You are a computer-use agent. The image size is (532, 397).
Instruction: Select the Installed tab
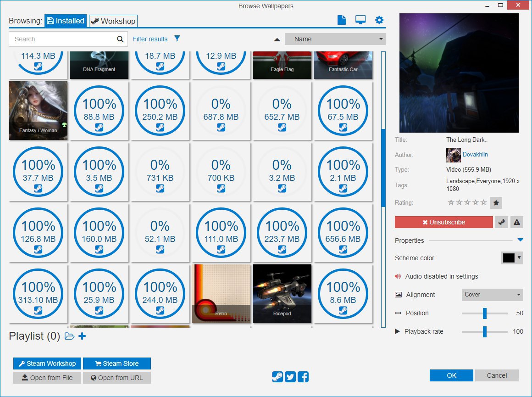[x=66, y=21]
